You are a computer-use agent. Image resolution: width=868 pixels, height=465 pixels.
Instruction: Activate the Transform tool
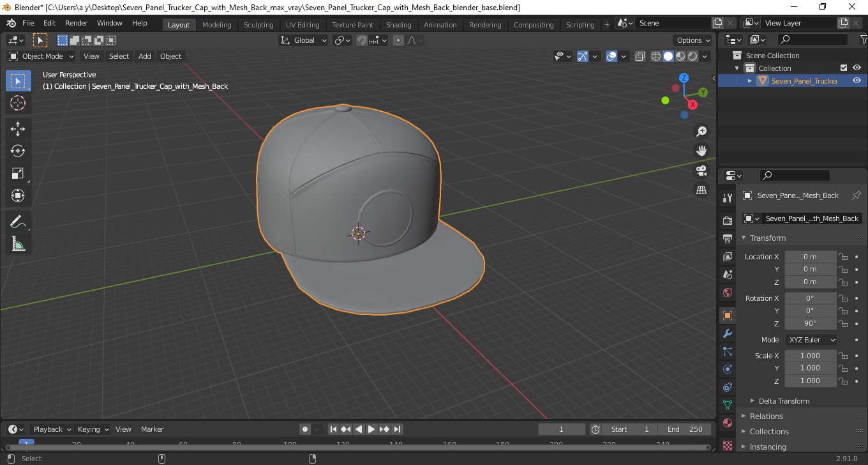click(18, 195)
